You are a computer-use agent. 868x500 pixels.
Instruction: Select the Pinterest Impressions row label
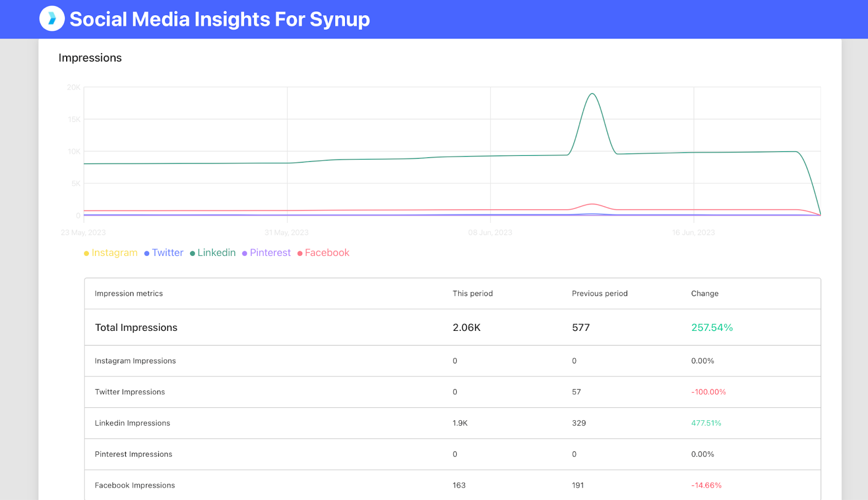tap(133, 454)
